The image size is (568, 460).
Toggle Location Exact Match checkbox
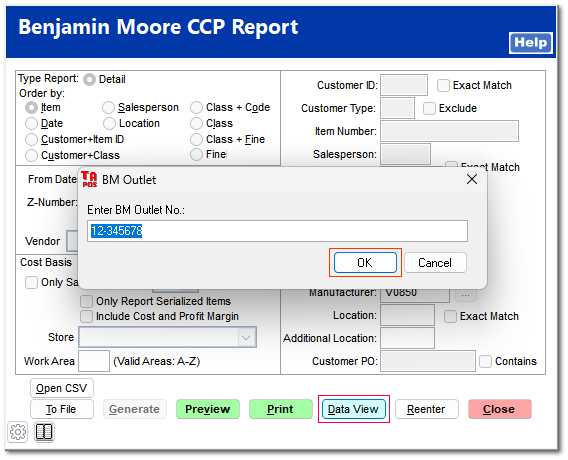pos(450,316)
